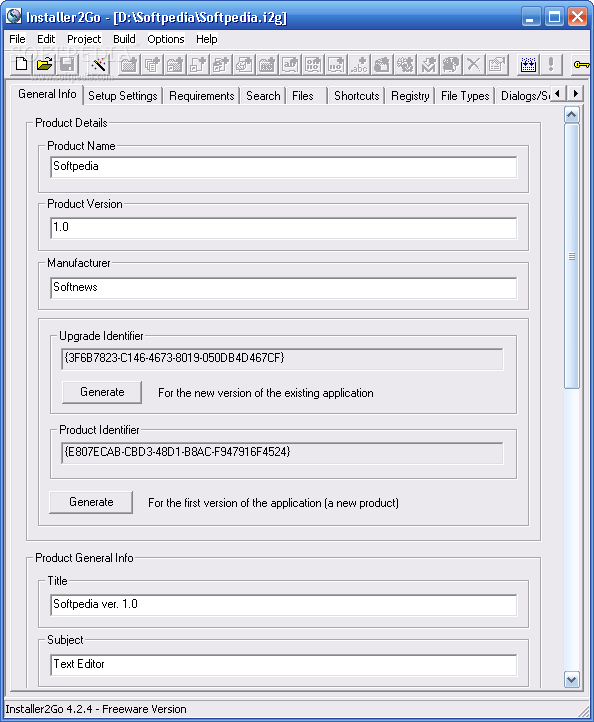Click the add shortcut folder toolbar icon
This screenshot has width=594, height=722.
pos(175,64)
